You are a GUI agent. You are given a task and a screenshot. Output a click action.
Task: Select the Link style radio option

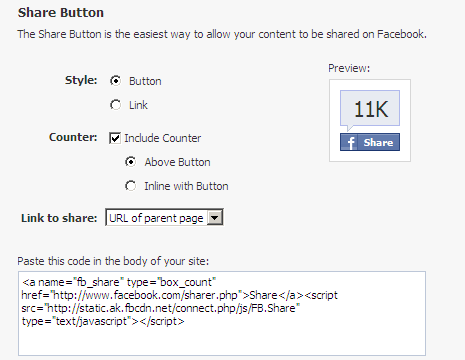(x=115, y=105)
